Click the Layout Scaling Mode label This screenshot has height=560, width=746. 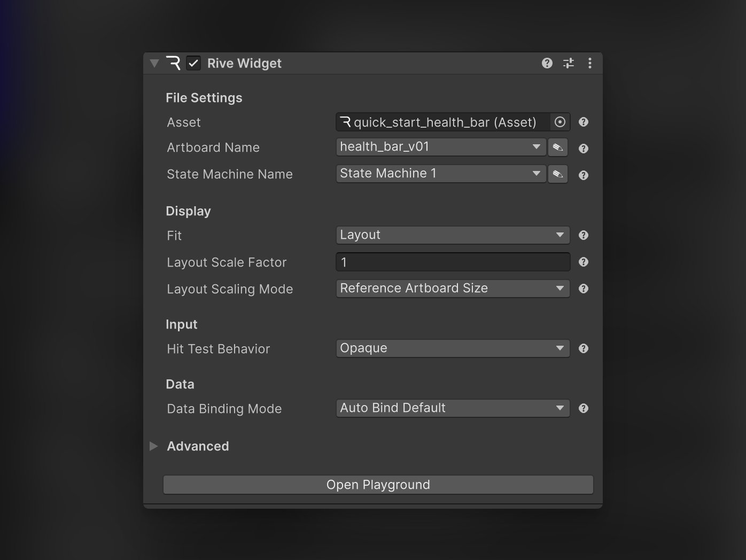pos(230,289)
